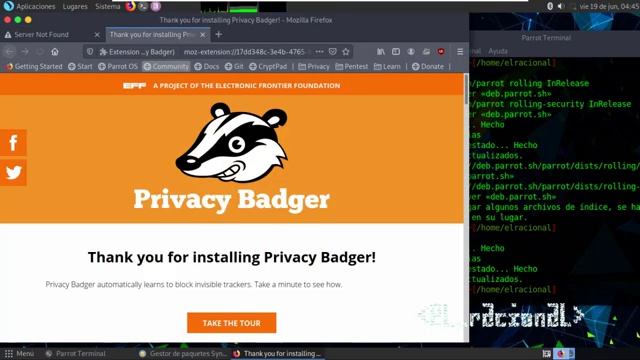Open the Docs bookmark
Image resolution: width=640 pixels, height=360 pixels.
(x=207, y=67)
